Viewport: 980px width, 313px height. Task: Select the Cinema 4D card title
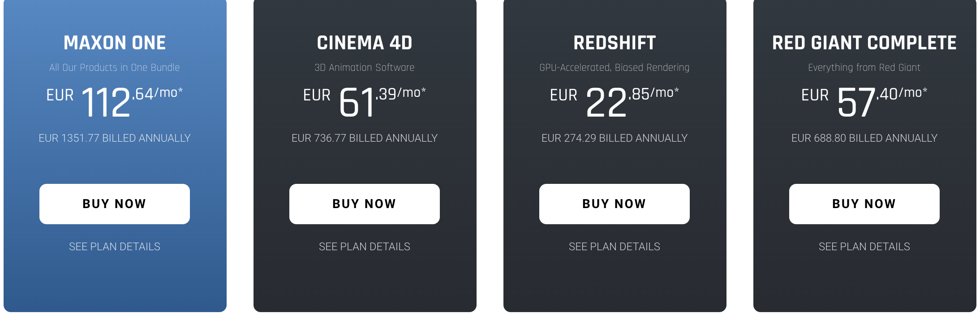click(x=365, y=43)
